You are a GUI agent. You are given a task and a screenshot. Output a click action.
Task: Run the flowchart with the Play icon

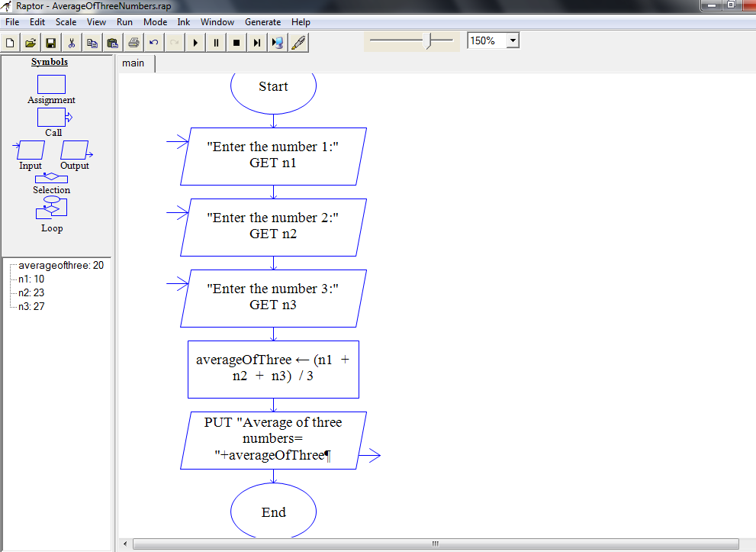pyautogui.click(x=195, y=42)
